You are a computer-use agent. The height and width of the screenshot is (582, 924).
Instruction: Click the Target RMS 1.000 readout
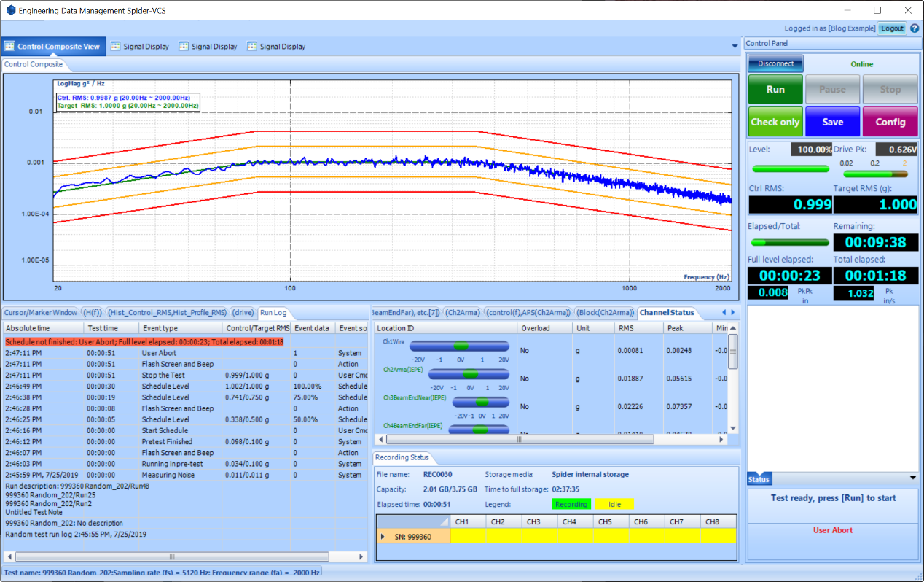click(876, 205)
